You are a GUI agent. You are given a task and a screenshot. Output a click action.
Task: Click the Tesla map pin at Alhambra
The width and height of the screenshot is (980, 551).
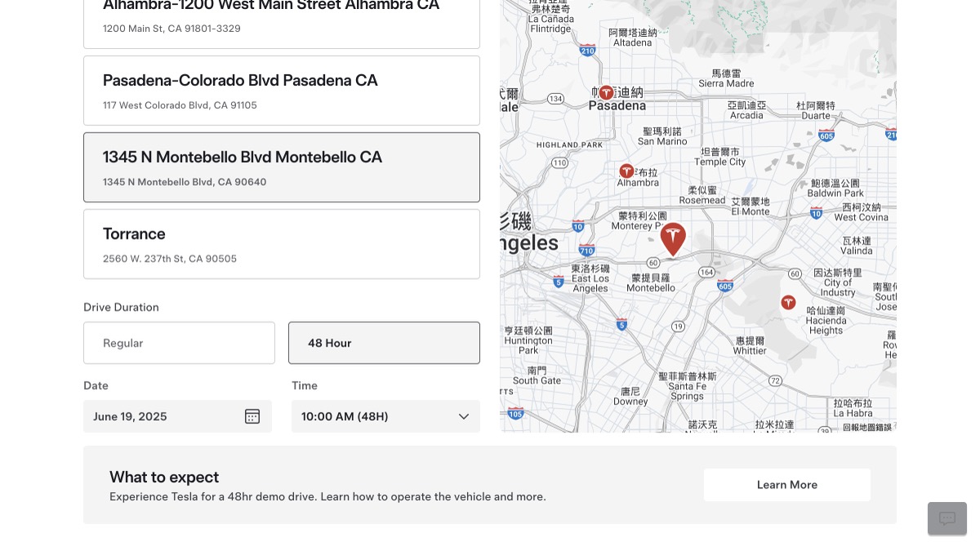coord(626,171)
